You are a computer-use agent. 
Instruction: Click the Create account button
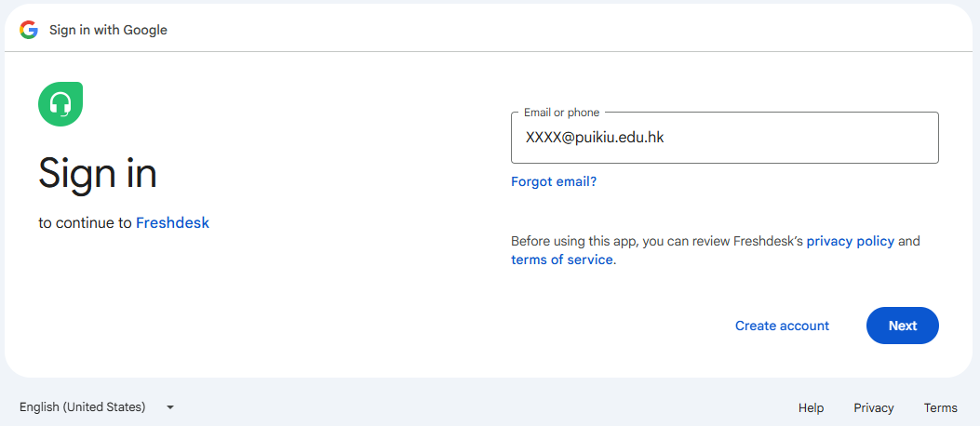click(x=782, y=326)
